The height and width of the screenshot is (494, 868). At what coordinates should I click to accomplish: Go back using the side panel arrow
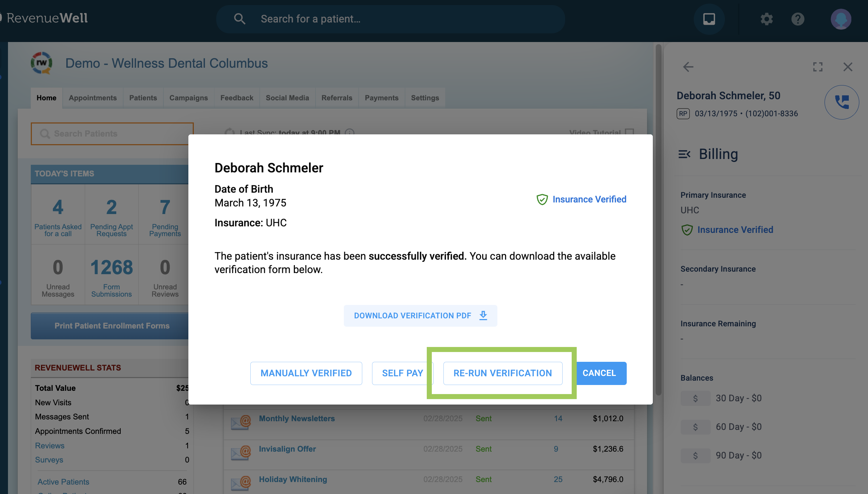click(688, 67)
